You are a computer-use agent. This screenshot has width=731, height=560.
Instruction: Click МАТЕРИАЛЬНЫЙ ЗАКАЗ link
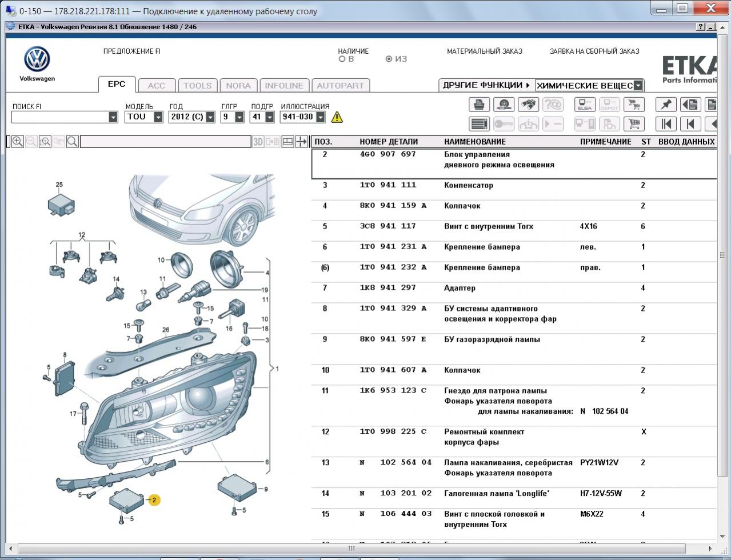coord(485,51)
